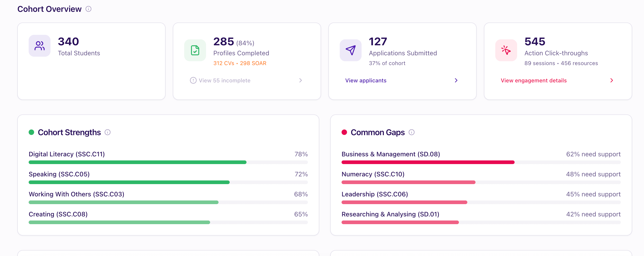Open the View 55 incomplete link
644x256 pixels.
(x=224, y=81)
